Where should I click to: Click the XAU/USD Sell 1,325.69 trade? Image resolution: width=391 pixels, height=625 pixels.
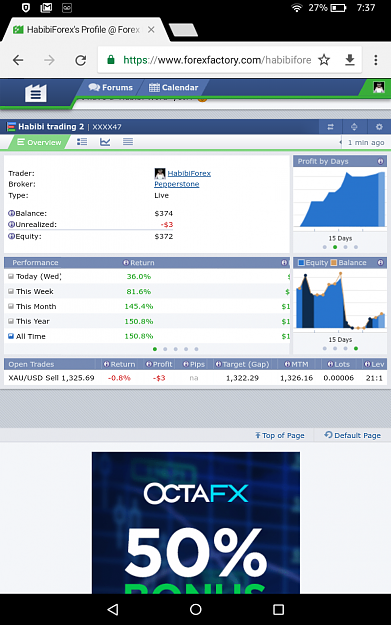[51, 378]
